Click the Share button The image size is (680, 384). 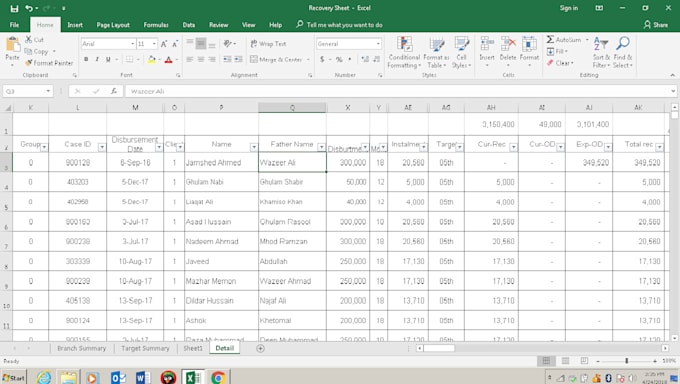pyautogui.click(x=656, y=25)
